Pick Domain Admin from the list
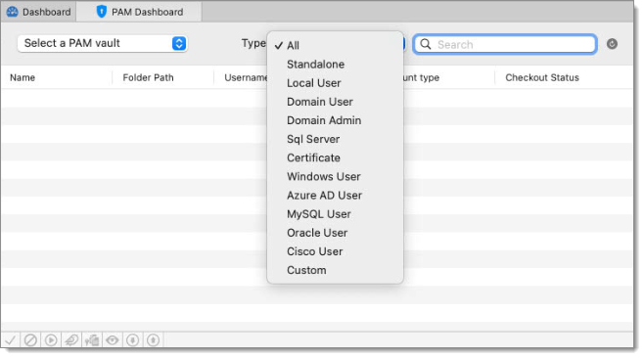 click(x=335, y=120)
